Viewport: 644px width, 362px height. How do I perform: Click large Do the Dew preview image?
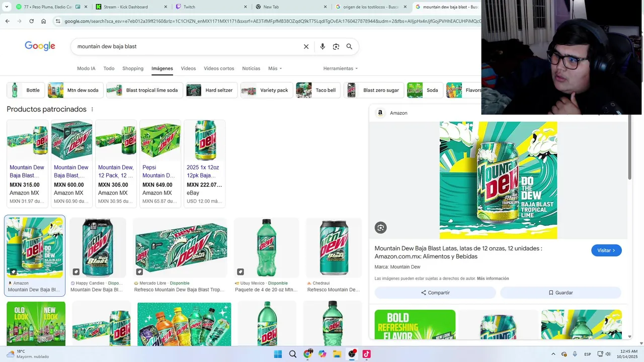click(498, 180)
